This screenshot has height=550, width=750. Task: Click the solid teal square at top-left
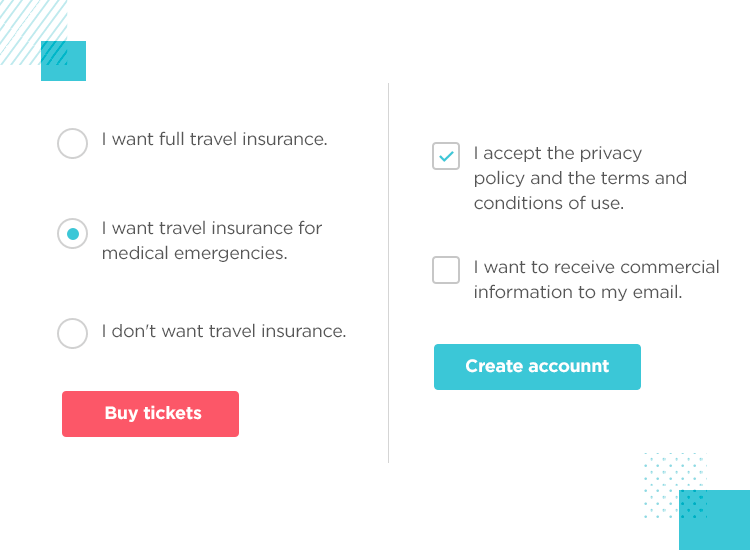click(70, 67)
